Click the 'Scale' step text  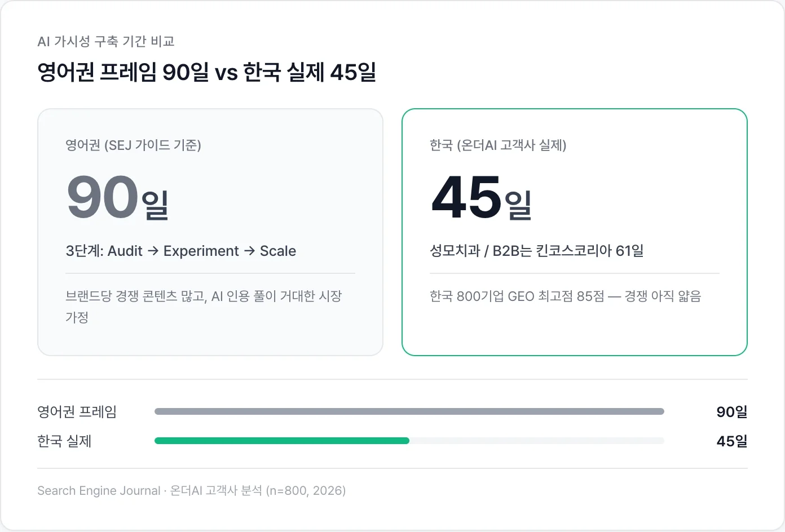click(277, 251)
